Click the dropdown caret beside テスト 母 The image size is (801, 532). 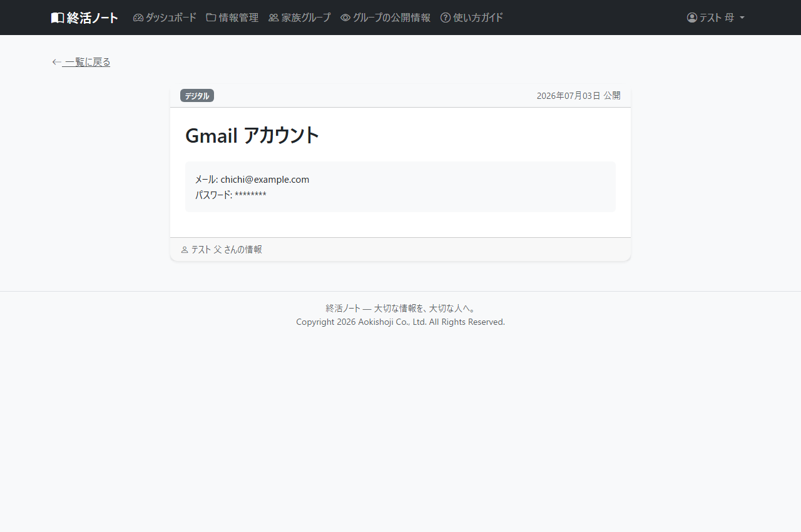(742, 18)
